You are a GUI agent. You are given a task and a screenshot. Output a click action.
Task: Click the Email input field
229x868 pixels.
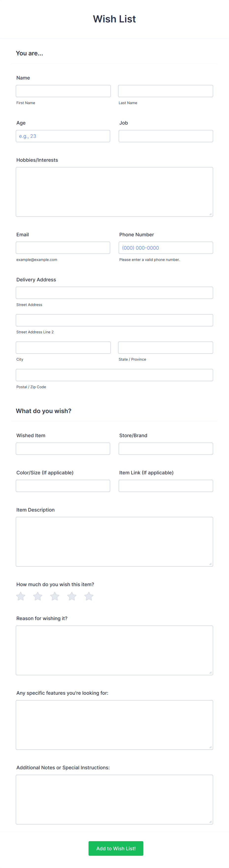pos(63,247)
